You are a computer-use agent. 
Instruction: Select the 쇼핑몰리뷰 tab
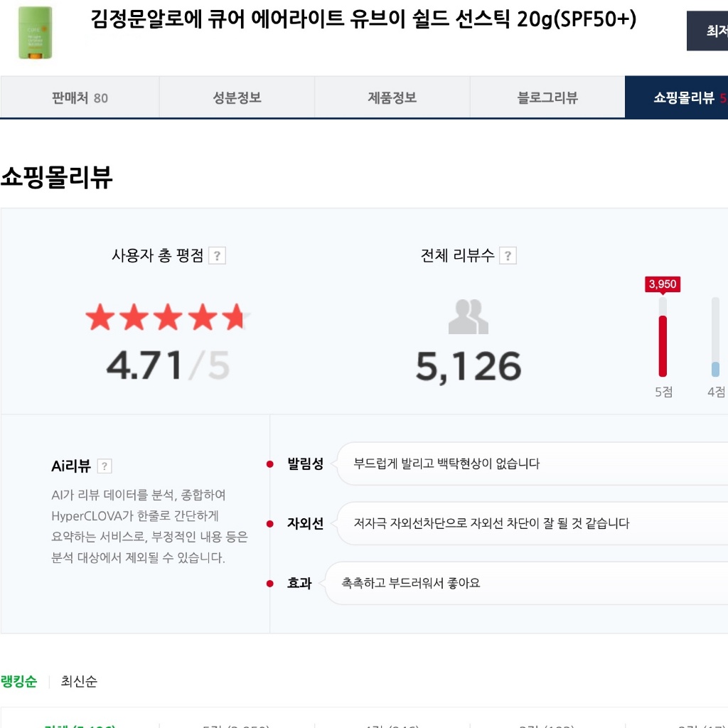point(682,97)
